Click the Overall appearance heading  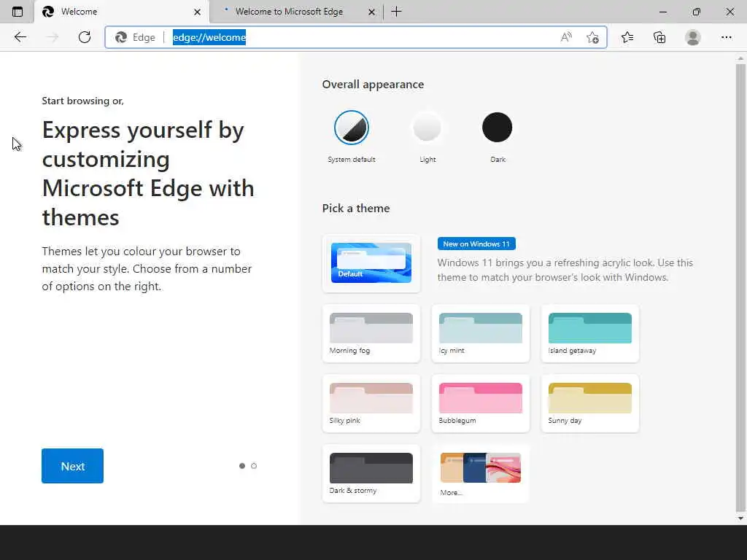click(373, 85)
